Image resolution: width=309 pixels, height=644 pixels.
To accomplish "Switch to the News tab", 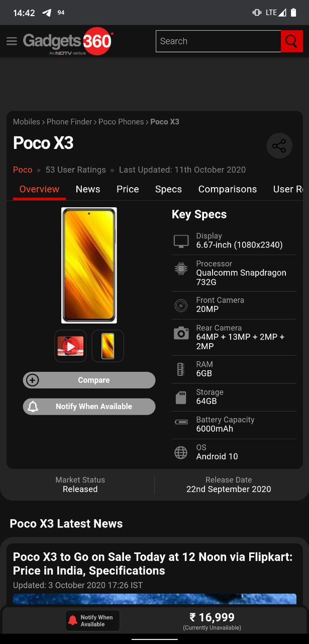I will (x=88, y=189).
